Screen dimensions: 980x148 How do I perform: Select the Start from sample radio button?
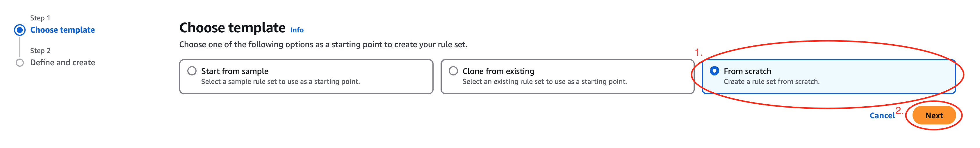click(192, 71)
